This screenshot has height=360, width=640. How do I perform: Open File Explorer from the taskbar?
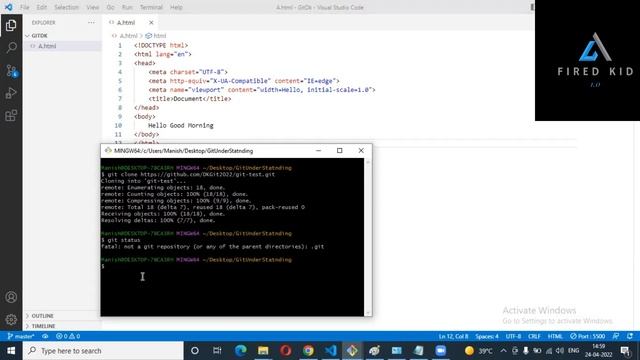[263, 351]
